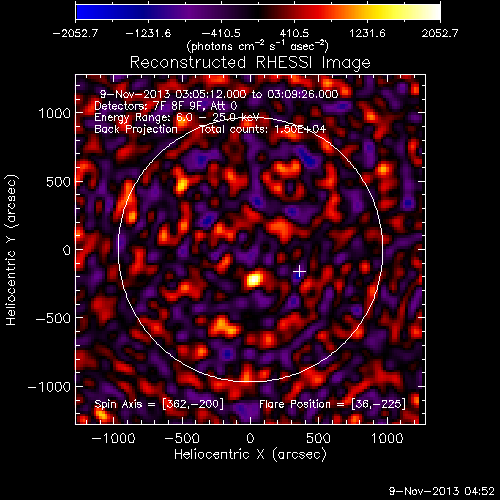Click the observation time range text line

click(x=219, y=94)
